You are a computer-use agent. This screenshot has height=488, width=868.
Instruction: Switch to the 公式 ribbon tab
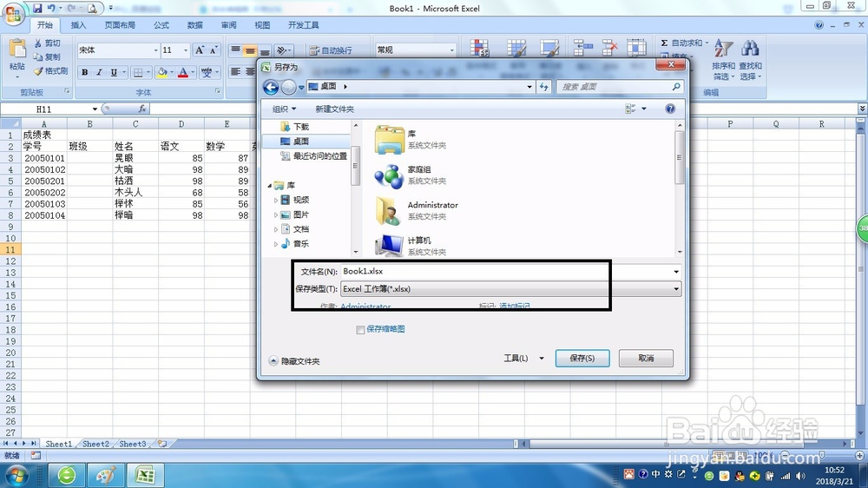point(161,25)
